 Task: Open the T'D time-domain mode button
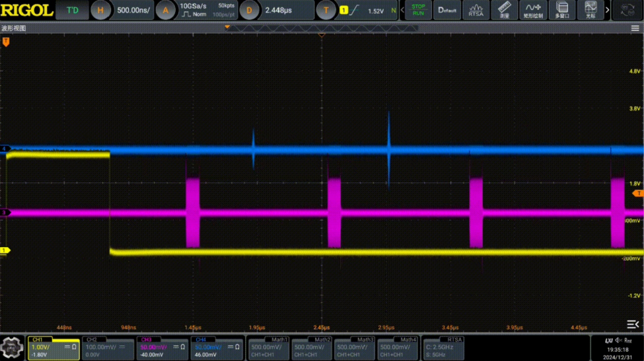click(x=72, y=11)
